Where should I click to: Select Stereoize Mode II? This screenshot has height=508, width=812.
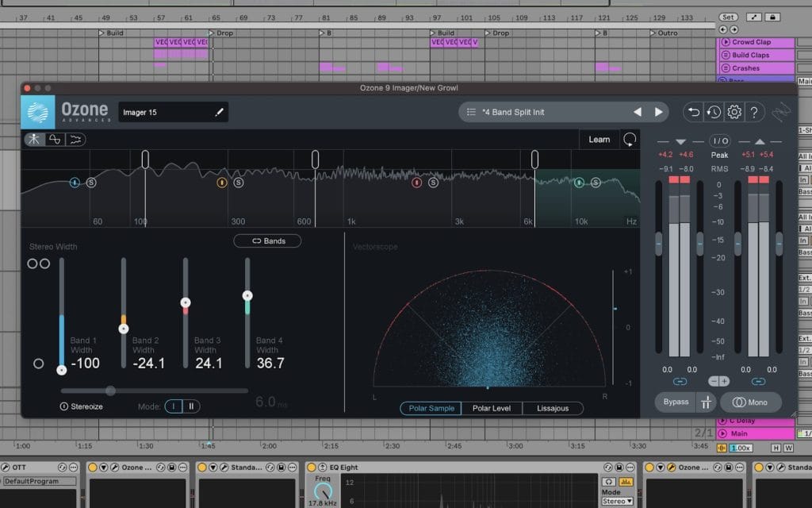[191, 406]
